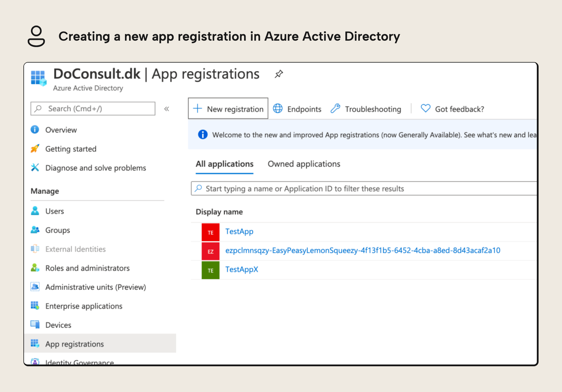Open Identity Governance in the sidebar
Viewport: 562px width, 392px height.
(80, 362)
